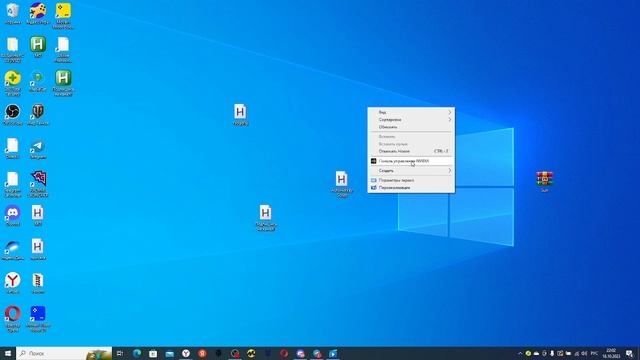Select the H file icon near desktop top center
The width and height of the screenshot is (640, 360).
240,114
